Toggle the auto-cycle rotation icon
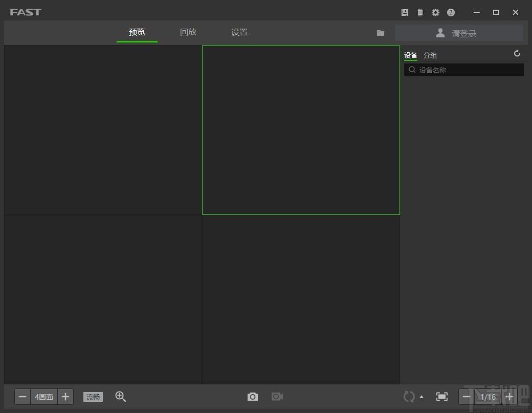 [x=409, y=397]
